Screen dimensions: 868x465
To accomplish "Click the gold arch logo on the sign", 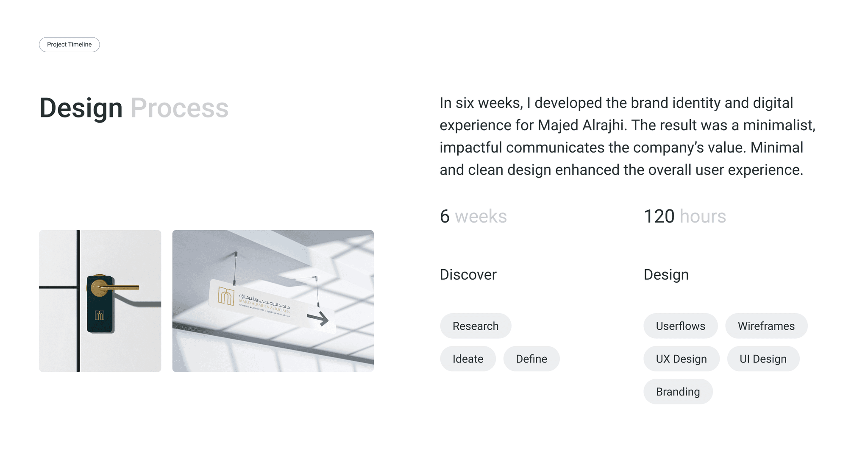I will [226, 295].
